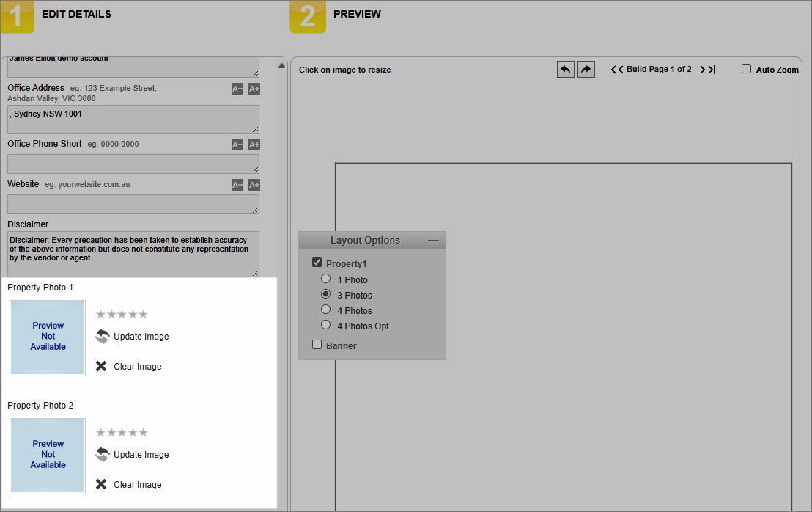Click Update Image icon for Property Photo 1
The height and width of the screenshot is (512, 812).
(x=102, y=337)
